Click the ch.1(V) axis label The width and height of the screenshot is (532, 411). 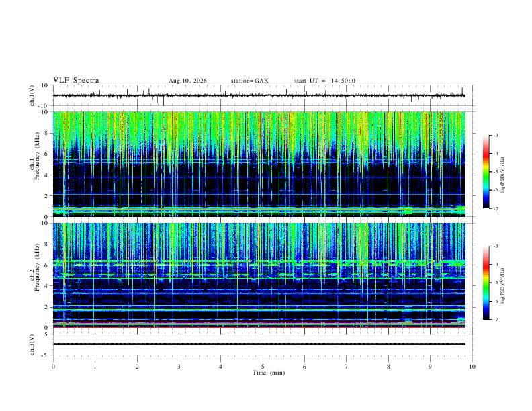coord(32,95)
